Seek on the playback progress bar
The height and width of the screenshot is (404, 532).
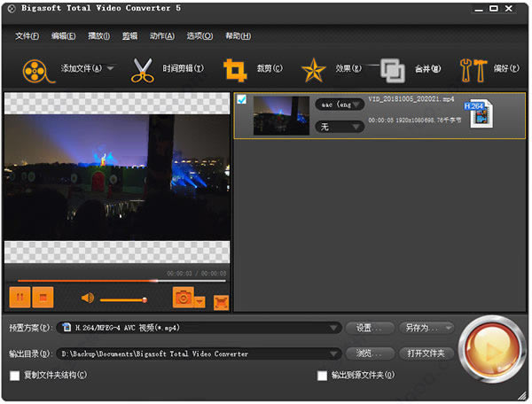click(x=121, y=281)
